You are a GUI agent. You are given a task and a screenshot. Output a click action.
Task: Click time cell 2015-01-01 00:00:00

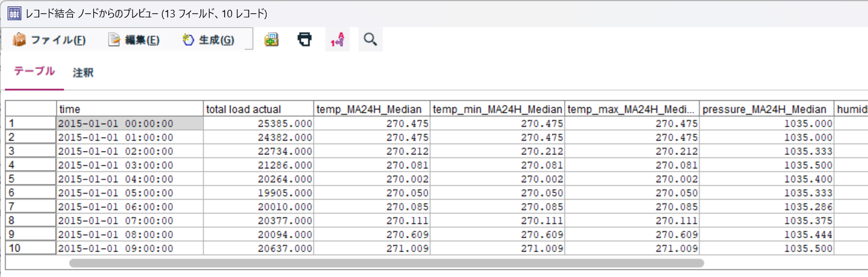click(x=130, y=123)
